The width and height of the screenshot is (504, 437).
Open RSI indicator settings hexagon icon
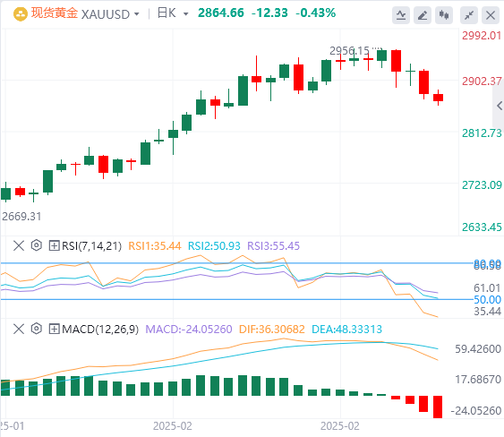tap(37, 245)
